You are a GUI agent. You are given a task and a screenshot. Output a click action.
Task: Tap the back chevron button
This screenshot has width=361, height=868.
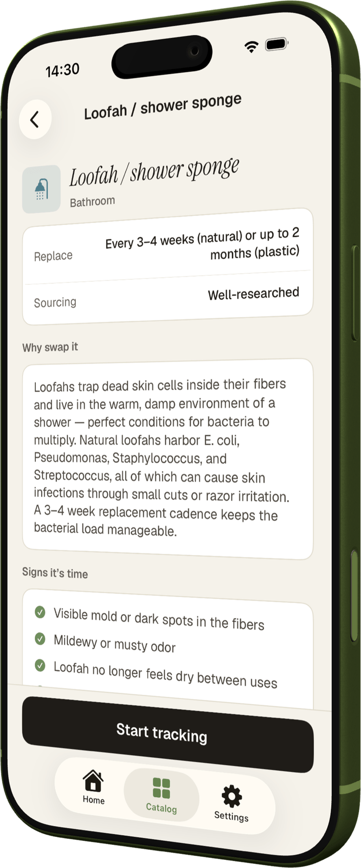point(35,120)
